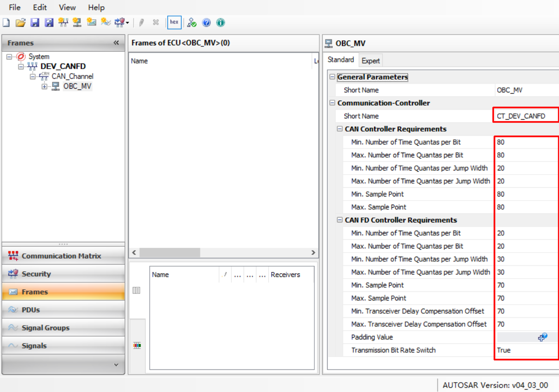Image resolution: width=559 pixels, height=392 pixels.
Task: Show file information via the info icon
Action: (x=220, y=22)
